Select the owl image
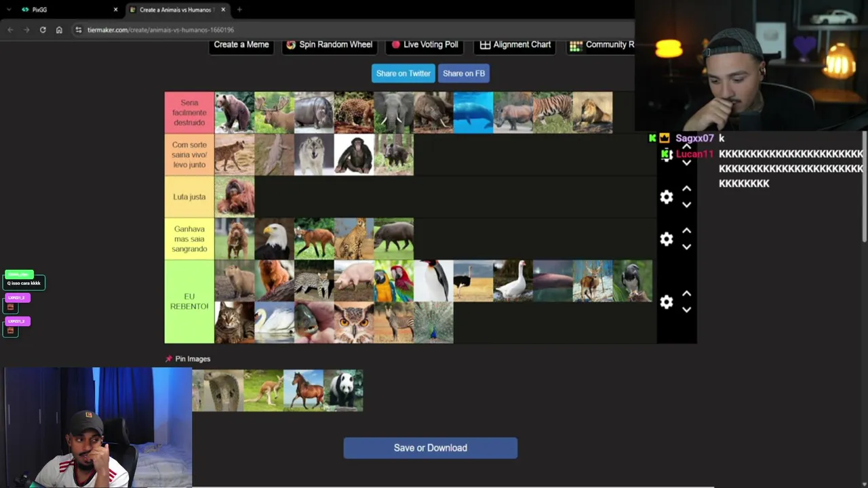The height and width of the screenshot is (488, 868). point(354,323)
